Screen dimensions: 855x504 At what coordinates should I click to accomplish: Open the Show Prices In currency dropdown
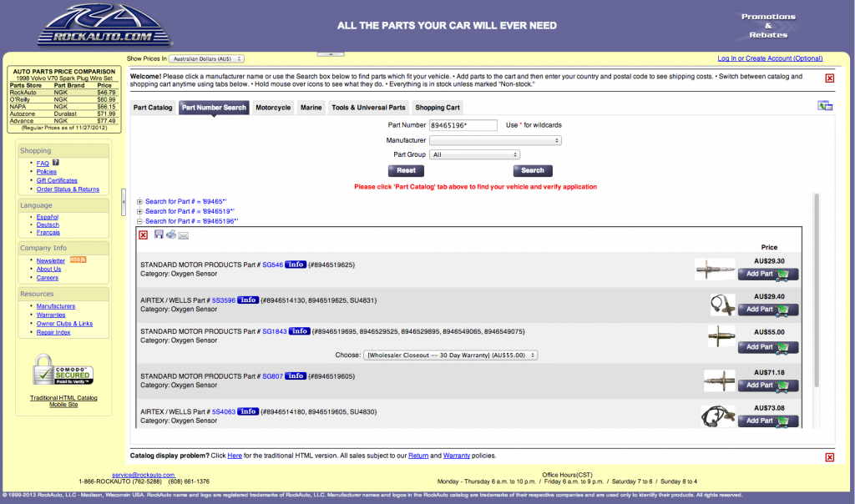(207, 59)
